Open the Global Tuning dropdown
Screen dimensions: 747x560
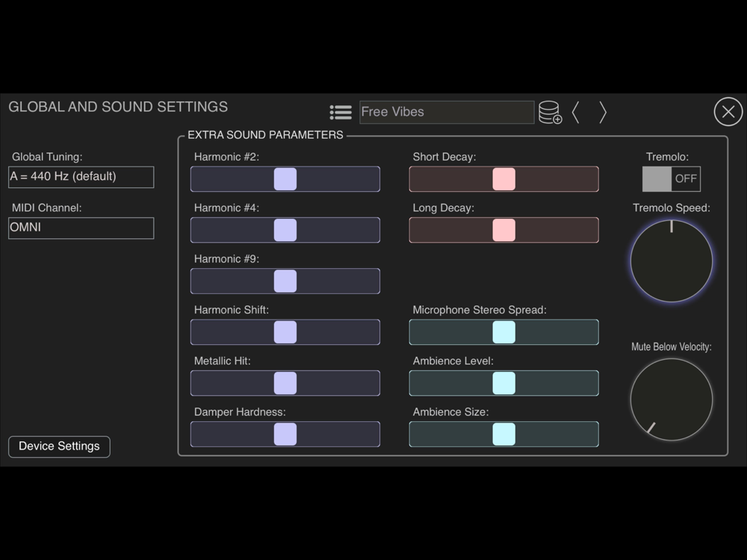[x=81, y=177]
